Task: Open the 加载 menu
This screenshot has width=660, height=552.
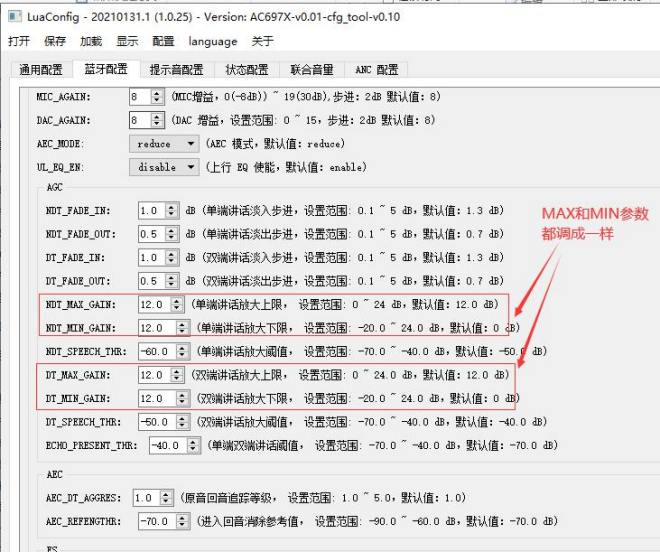Action: click(x=91, y=41)
